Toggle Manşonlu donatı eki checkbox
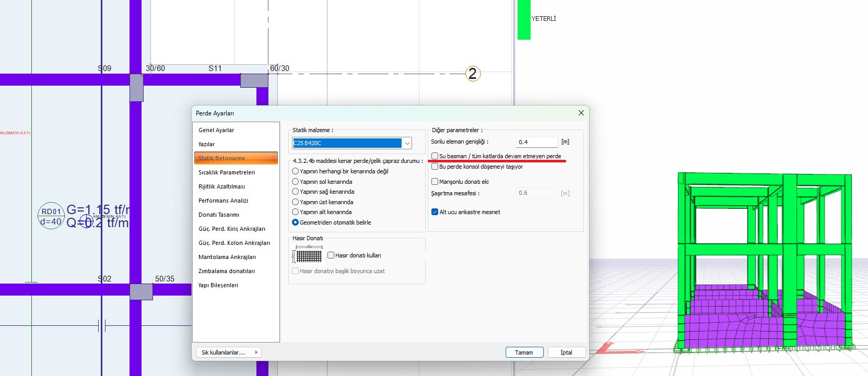 click(435, 182)
